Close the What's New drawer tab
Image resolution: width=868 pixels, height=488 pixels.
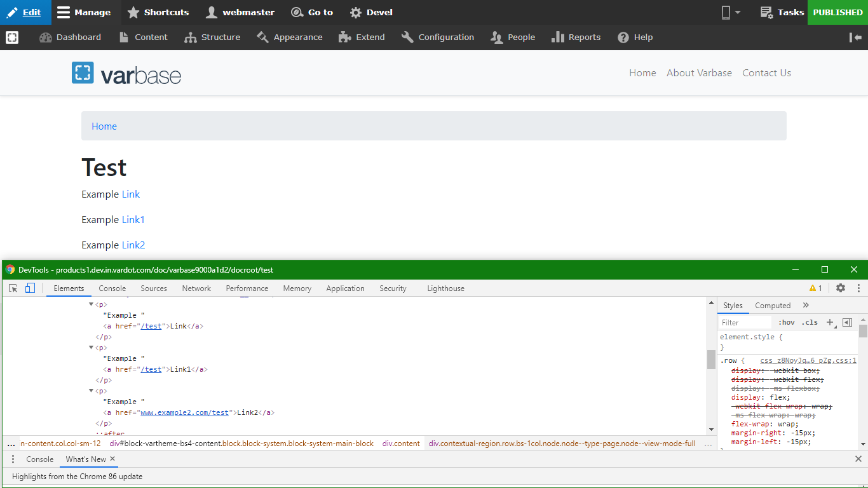112,459
